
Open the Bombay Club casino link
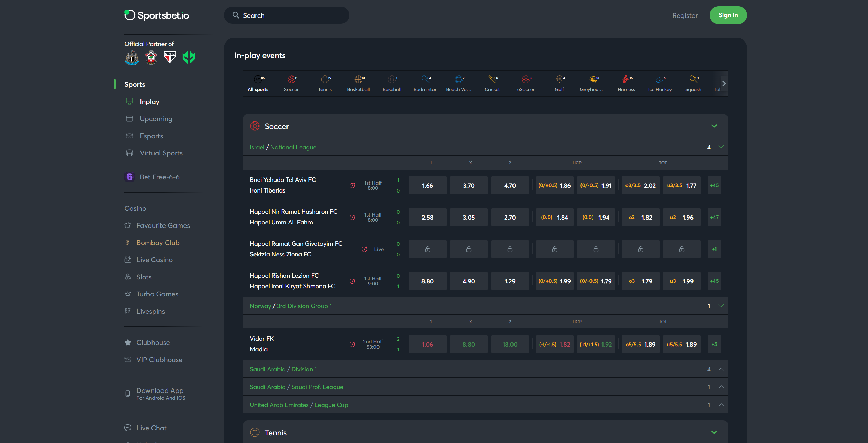(158, 242)
